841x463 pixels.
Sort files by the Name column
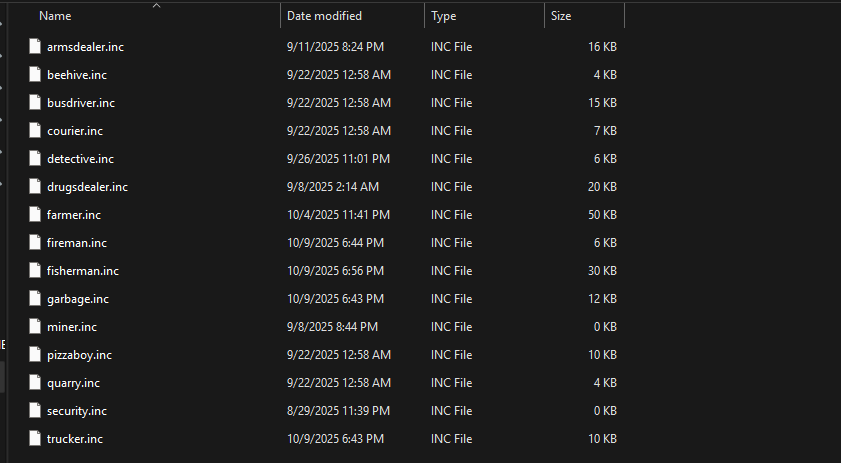point(55,16)
